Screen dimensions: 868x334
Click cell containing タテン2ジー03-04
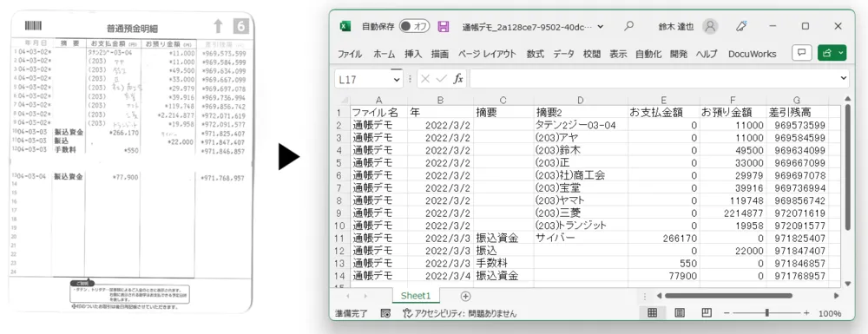pos(580,125)
